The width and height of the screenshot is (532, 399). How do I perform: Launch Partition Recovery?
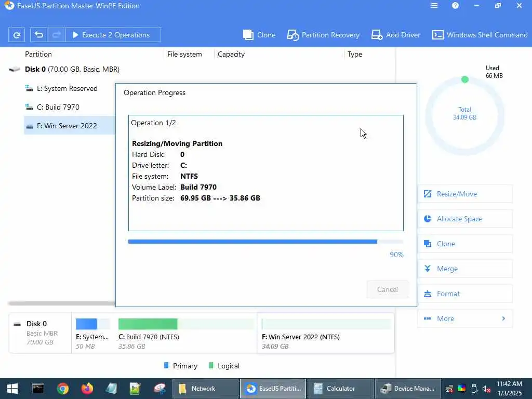[x=323, y=35]
